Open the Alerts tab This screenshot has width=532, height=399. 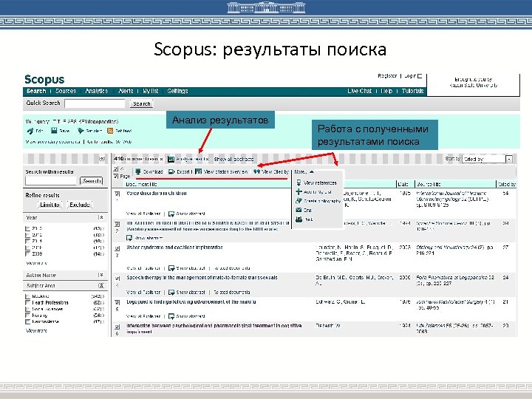tap(126, 91)
